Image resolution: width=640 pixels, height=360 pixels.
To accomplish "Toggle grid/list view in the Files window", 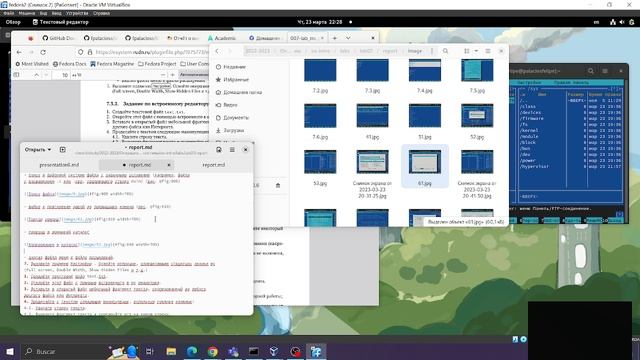I will [x=467, y=51].
